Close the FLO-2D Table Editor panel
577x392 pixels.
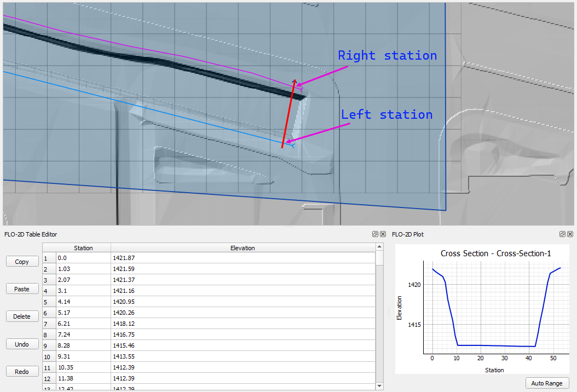[383, 234]
